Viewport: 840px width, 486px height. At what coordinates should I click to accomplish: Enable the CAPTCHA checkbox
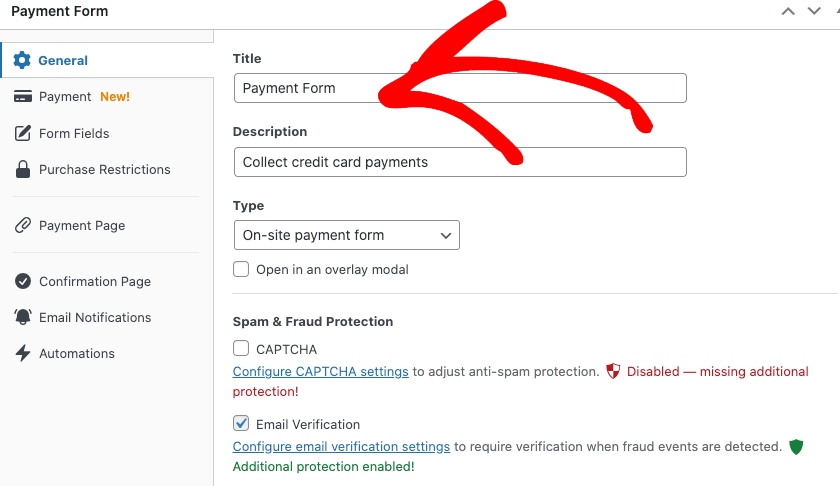pos(241,349)
